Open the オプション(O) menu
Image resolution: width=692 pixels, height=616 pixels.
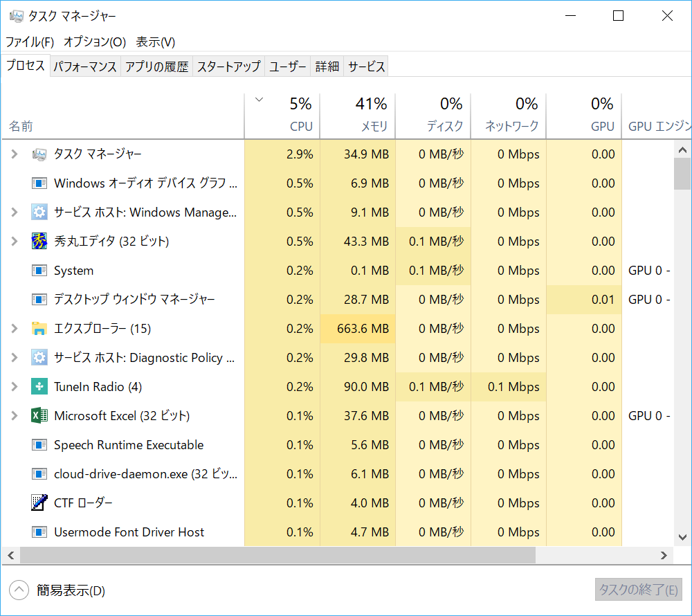95,42
